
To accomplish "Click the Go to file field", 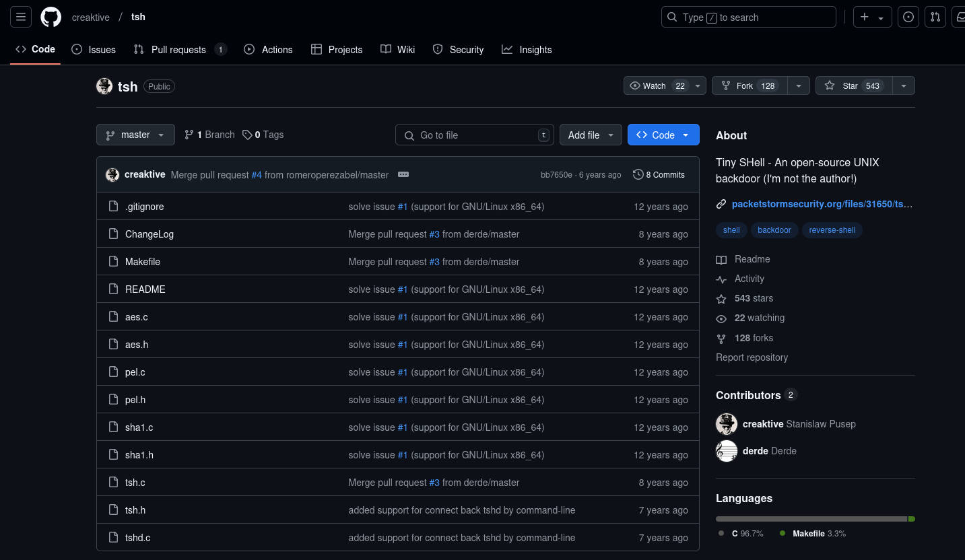I will coord(475,135).
